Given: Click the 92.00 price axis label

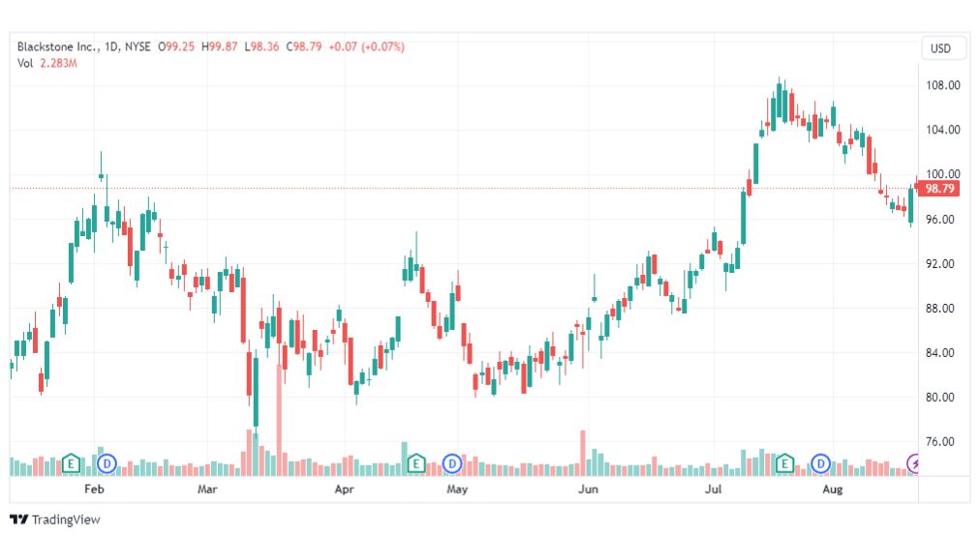Looking at the screenshot, I should 939,264.
